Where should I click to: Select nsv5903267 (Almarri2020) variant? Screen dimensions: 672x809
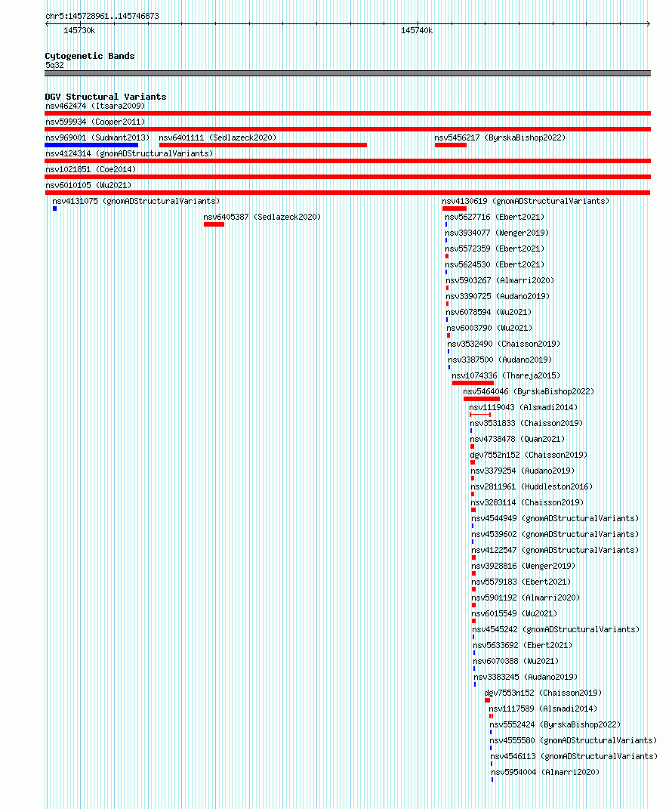[500, 281]
